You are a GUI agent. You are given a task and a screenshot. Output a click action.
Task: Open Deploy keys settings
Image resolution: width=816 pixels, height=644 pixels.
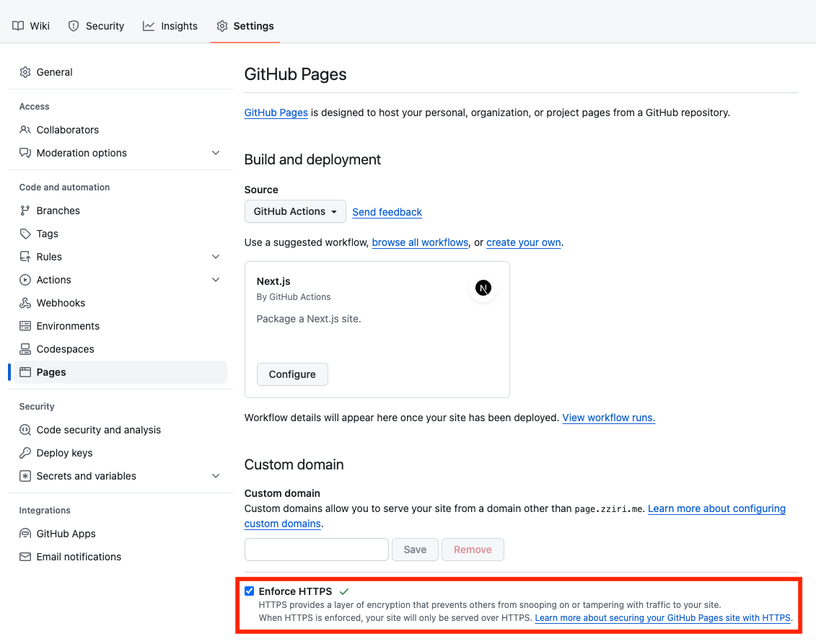[x=120, y=453]
